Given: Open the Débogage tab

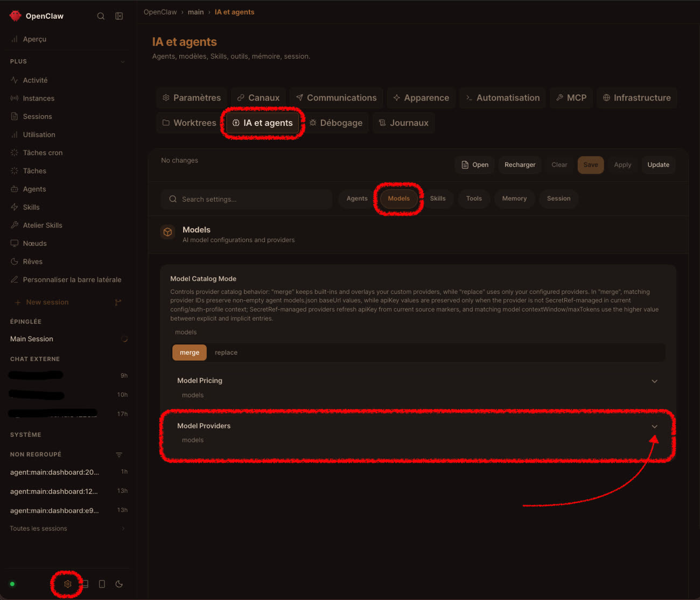Looking at the screenshot, I should point(336,123).
